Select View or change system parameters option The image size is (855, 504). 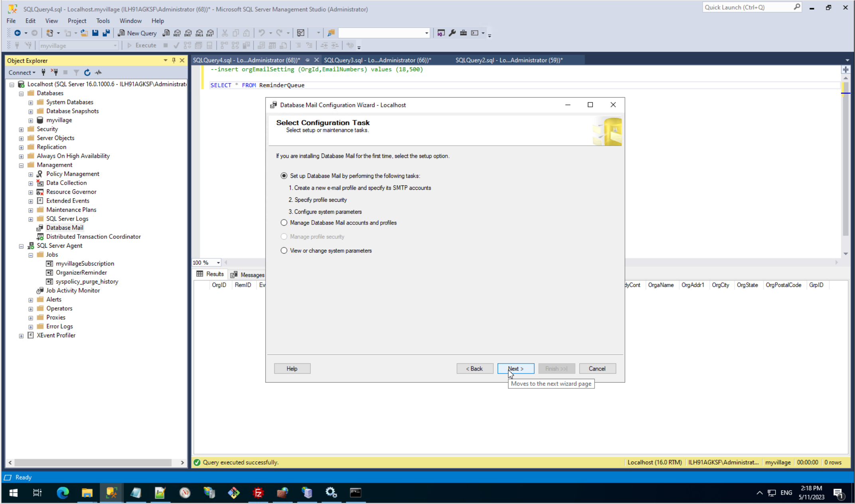click(x=284, y=250)
